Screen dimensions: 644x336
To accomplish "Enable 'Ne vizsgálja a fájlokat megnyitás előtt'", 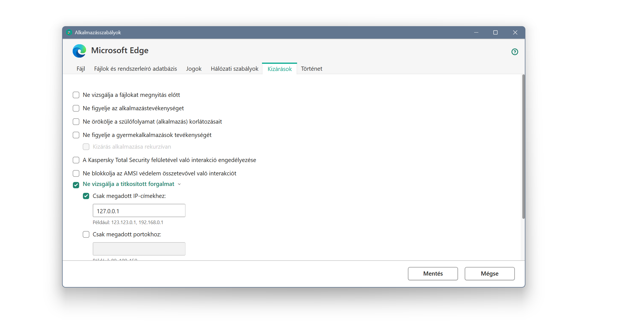I will click(76, 95).
